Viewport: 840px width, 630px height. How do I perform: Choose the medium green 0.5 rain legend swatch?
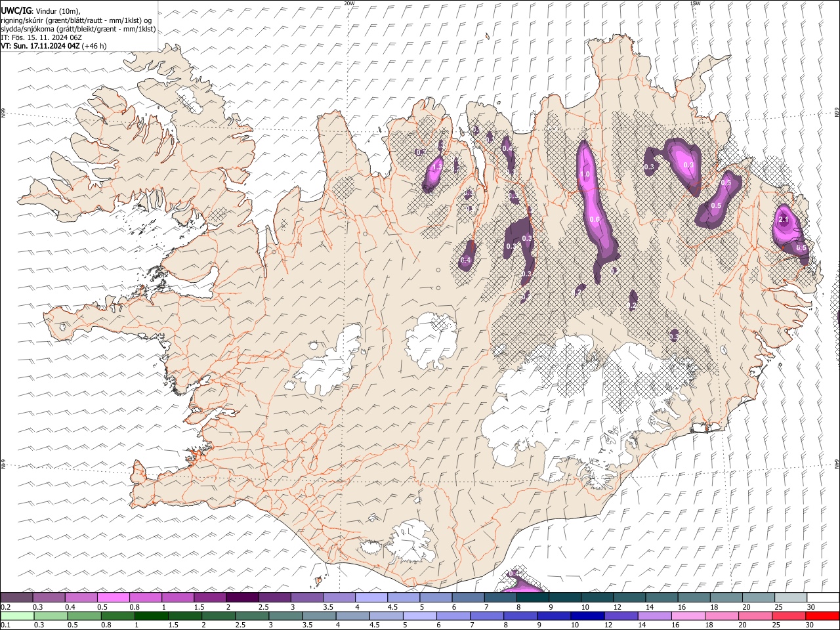pos(85,616)
